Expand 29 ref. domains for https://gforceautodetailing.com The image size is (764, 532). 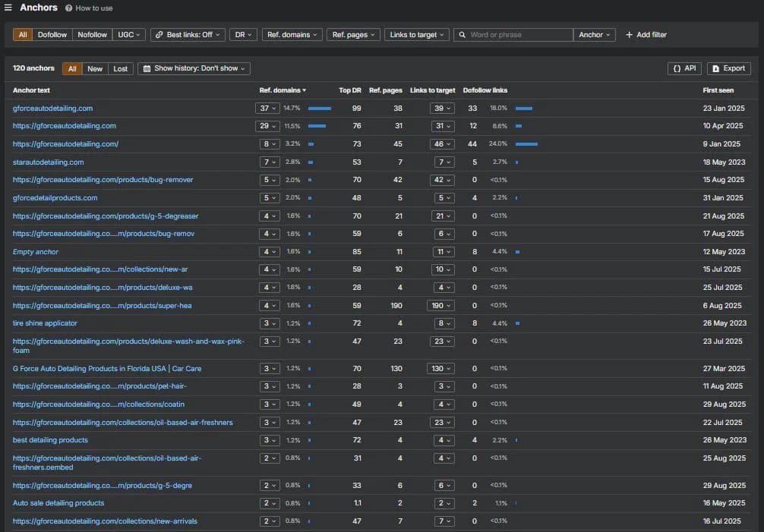coord(267,126)
